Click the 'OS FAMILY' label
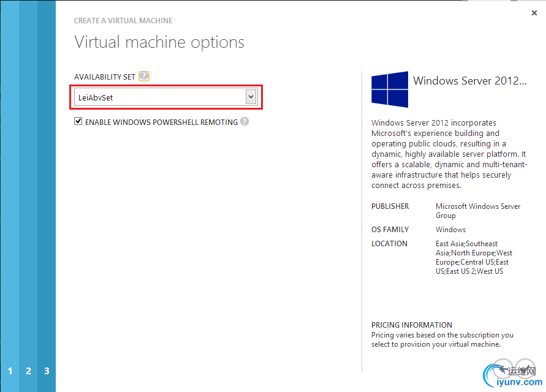Screen dimensions: 546x392 pos(390,230)
